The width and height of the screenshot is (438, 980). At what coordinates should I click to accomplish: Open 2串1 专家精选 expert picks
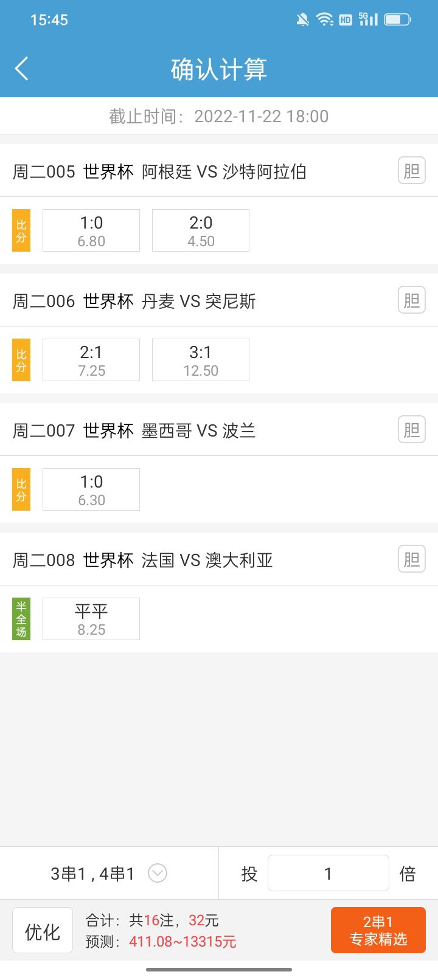coord(378,930)
